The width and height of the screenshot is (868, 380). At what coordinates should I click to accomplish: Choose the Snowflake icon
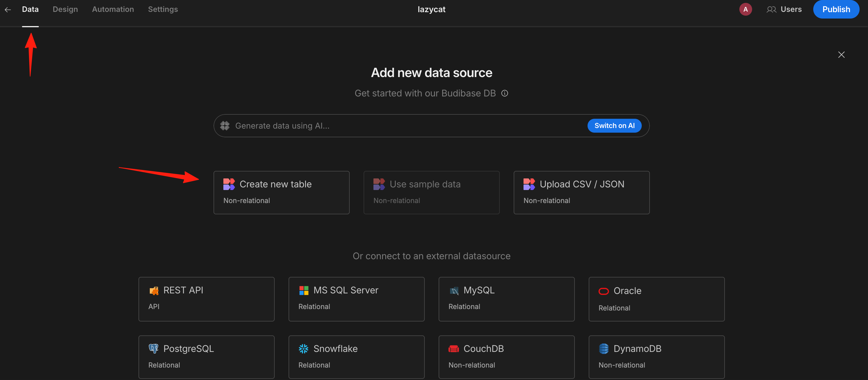pyautogui.click(x=304, y=349)
